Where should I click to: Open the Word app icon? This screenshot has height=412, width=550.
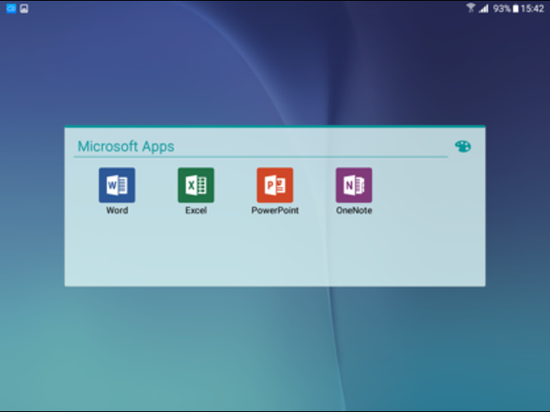point(117,185)
